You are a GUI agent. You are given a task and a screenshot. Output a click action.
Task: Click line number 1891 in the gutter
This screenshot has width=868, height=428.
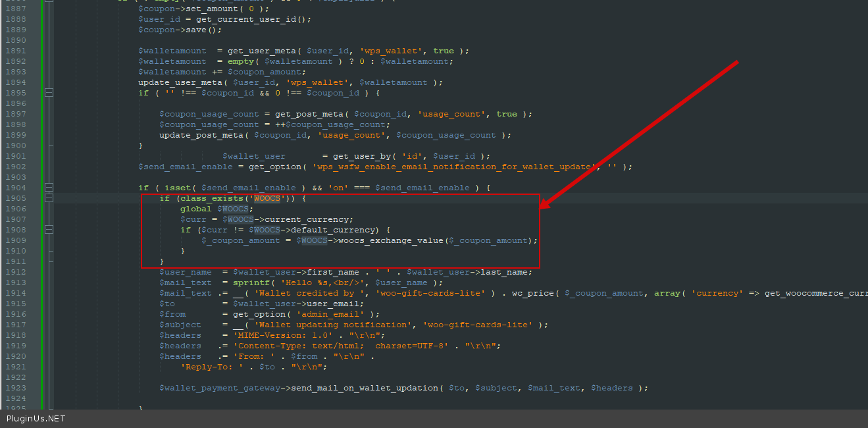[15, 51]
